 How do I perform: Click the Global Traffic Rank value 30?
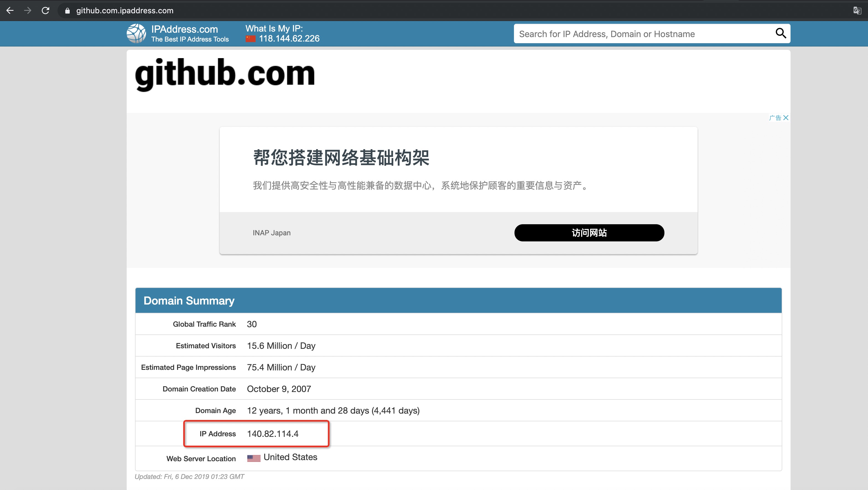coord(252,324)
